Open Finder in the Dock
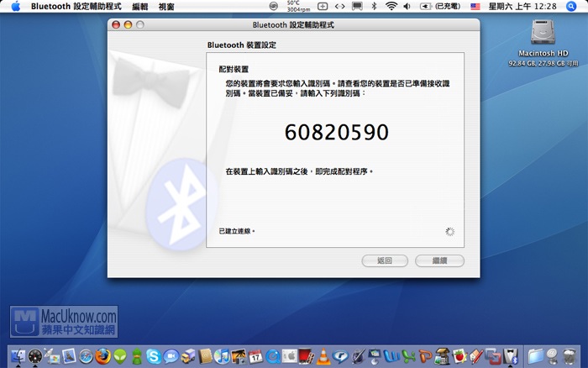Screen dimensions: 588x368 click(x=18, y=356)
